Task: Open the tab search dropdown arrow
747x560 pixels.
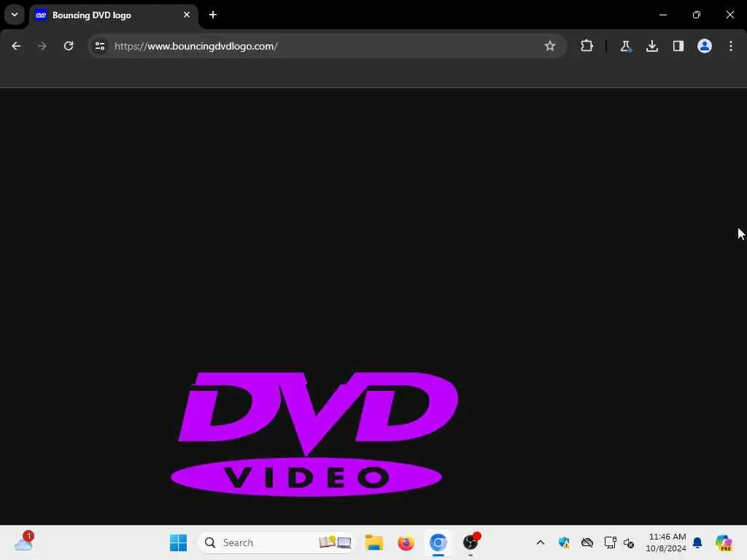Action: 15,15
